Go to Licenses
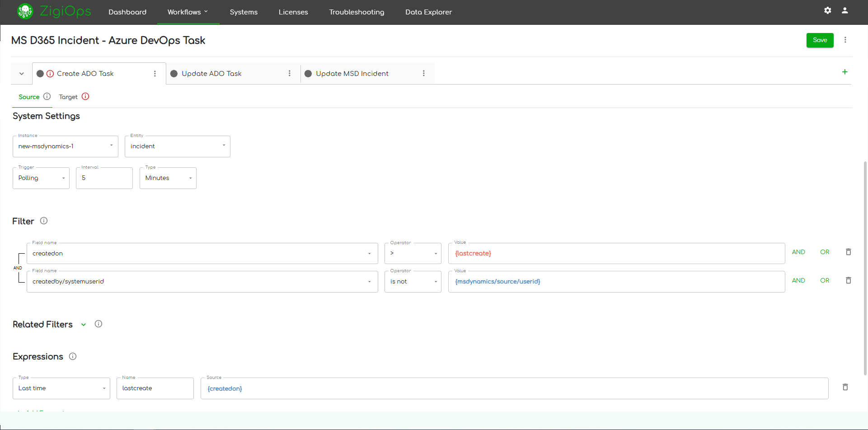This screenshot has height=430, width=868. (x=293, y=12)
